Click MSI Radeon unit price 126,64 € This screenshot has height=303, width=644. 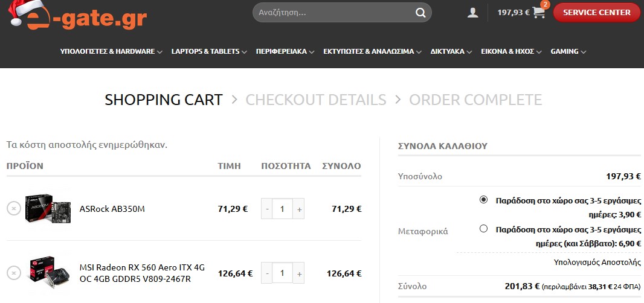tap(236, 273)
